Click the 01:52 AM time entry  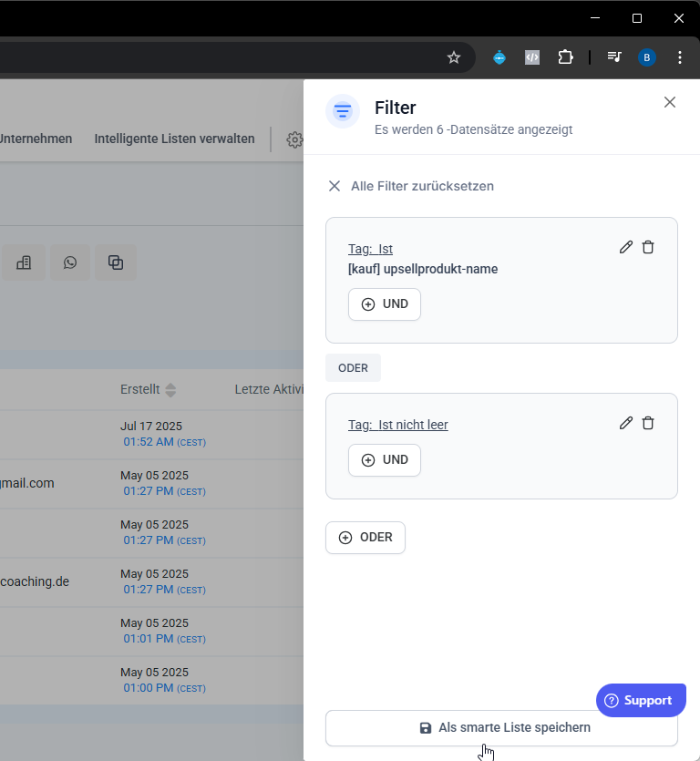[x=165, y=442]
